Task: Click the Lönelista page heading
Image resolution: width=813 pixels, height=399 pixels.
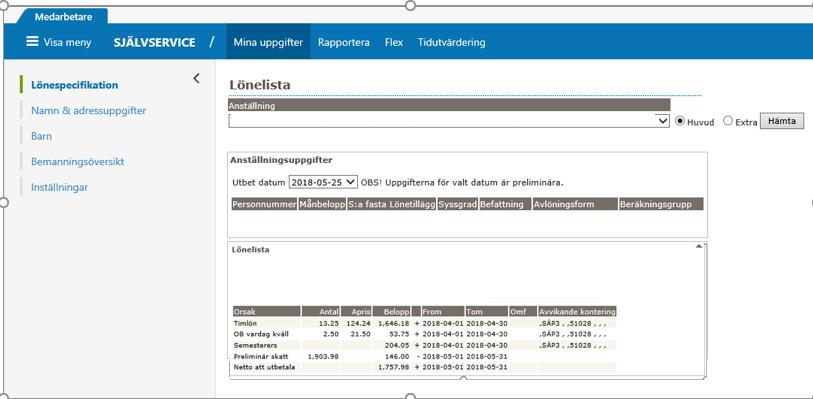Action: [x=259, y=85]
